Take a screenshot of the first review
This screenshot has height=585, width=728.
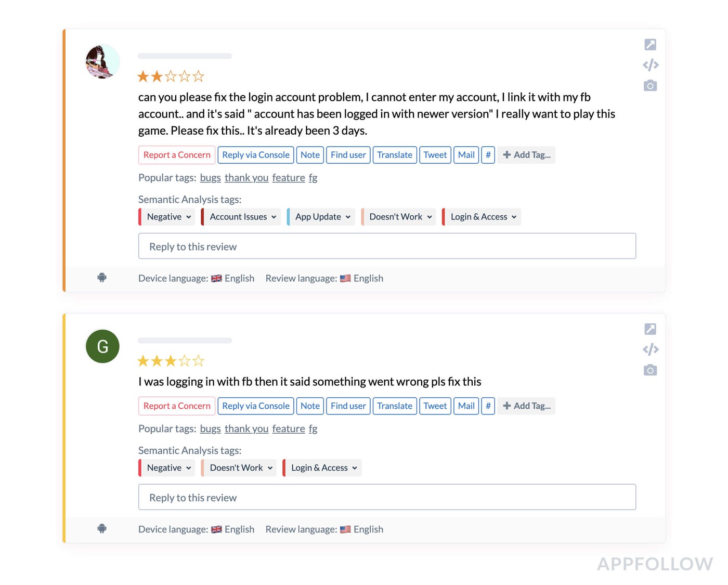point(650,86)
